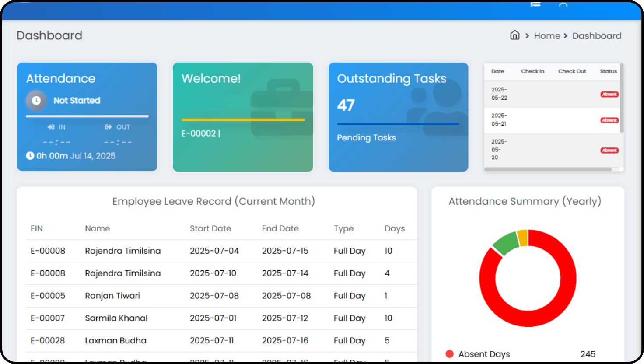The width and height of the screenshot is (644, 364).
Task: Click the home icon in the breadcrumb
Action: point(515,35)
